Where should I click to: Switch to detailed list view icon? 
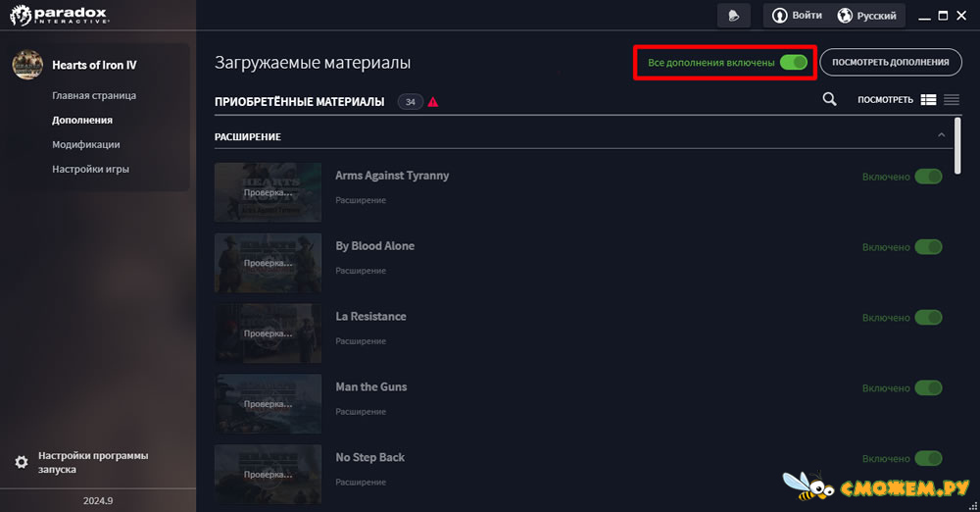928,99
